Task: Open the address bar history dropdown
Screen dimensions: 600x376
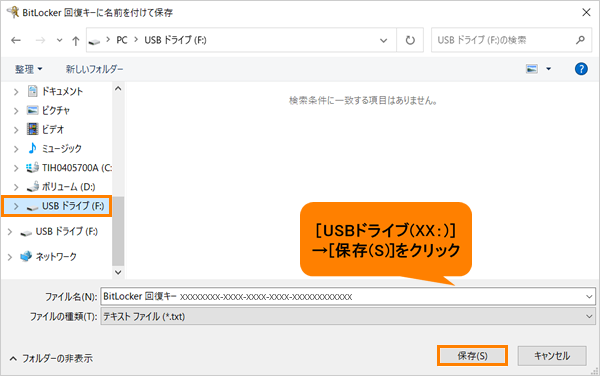Action: [383, 40]
